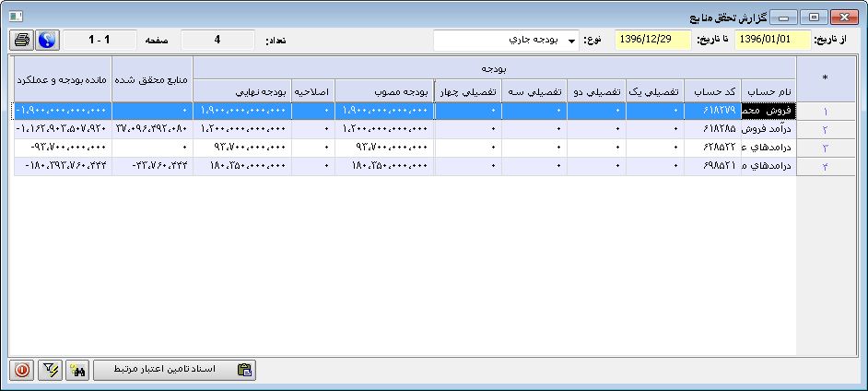This screenshot has width=868, height=391.
Task: Click the از تاریخ field 1396/01/01
Action: point(773,41)
